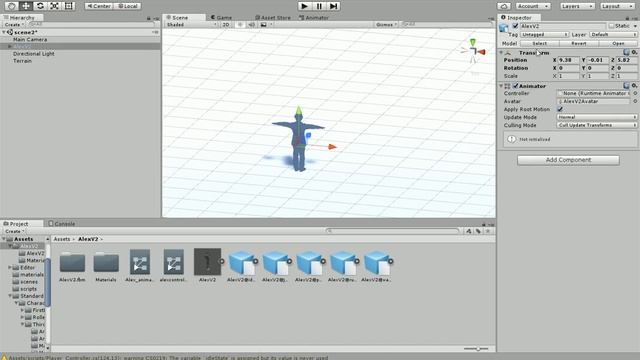
Task: Click the Play button
Action: click(x=304, y=6)
